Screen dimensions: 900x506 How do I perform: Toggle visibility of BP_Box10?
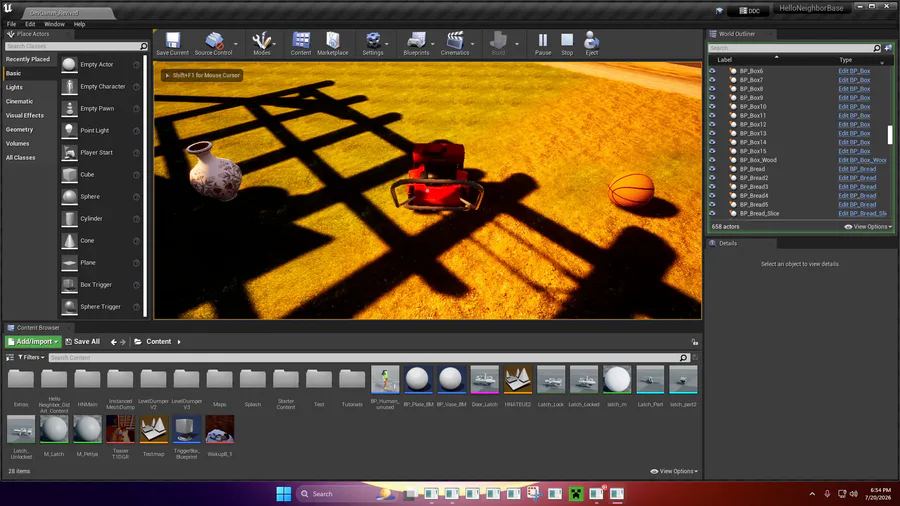click(712, 107)
